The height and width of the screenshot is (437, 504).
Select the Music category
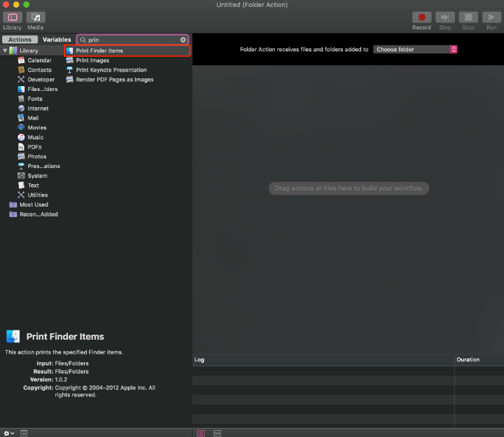click(31, 137)
